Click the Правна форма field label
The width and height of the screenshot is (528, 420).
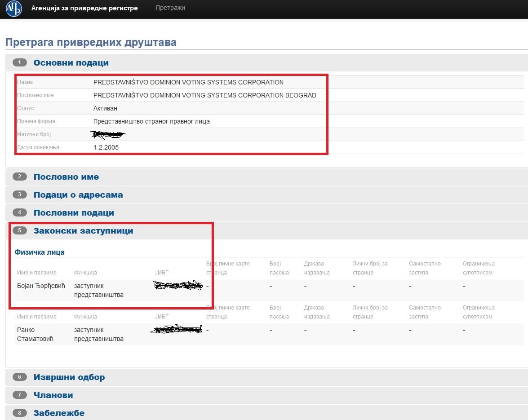(36, 121)
